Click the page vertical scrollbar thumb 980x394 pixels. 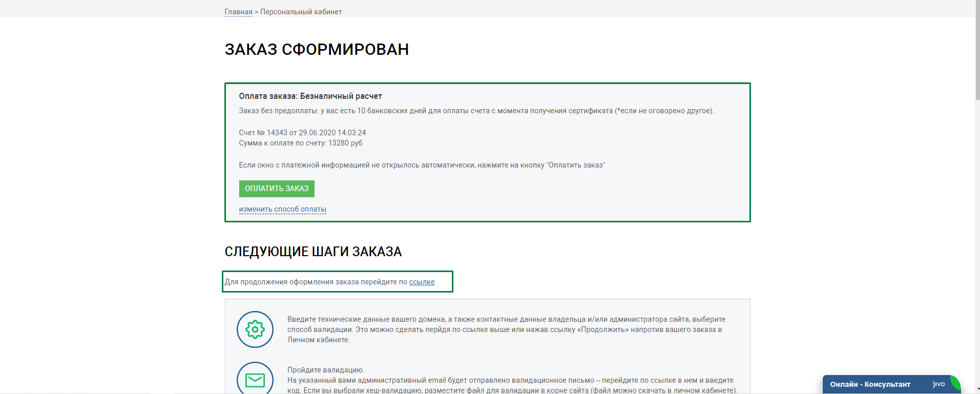click(977, 50)
